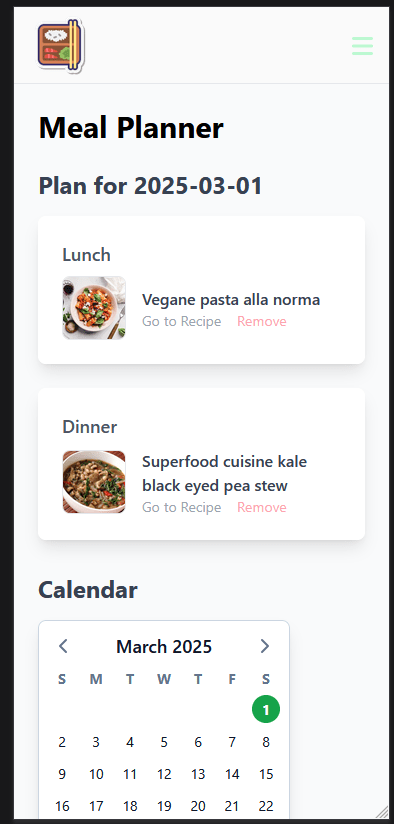Open the green hamburger menu
This screenshot has width=394, height=824.
point(362,46)
